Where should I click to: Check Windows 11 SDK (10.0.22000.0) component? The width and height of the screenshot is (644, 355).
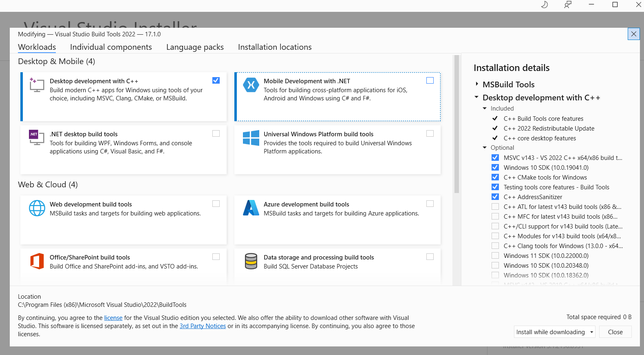(495, 255)
